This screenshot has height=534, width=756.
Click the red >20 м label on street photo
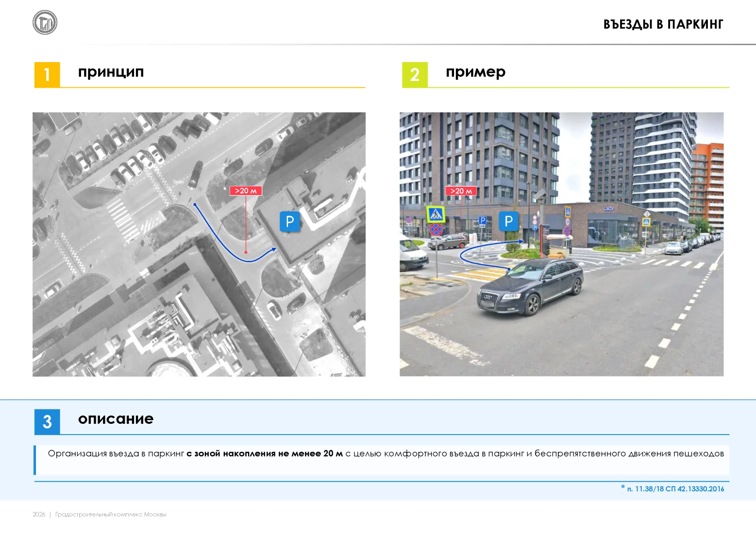click(461, 191)
